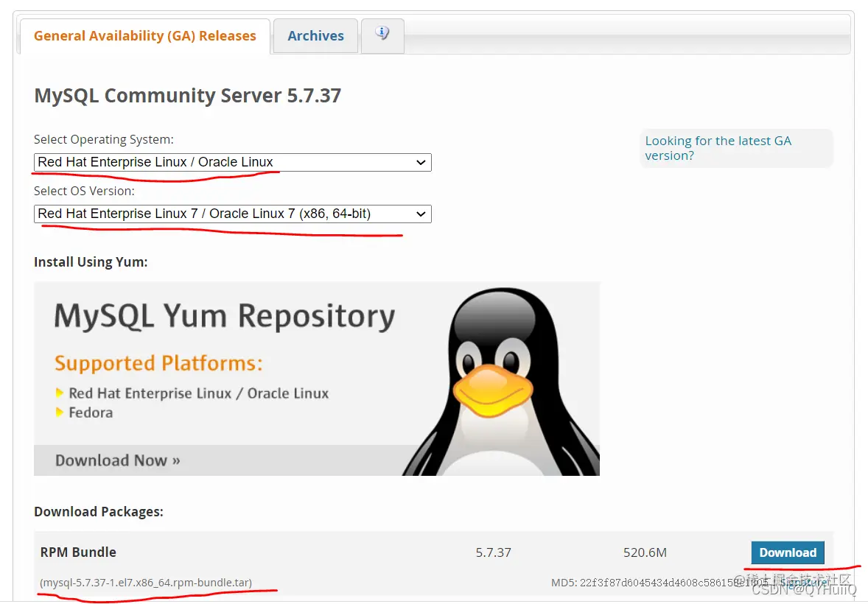
Task: Open the information speech-bubble icon tab
Action: pyautogui.click(x=382, y=36)
